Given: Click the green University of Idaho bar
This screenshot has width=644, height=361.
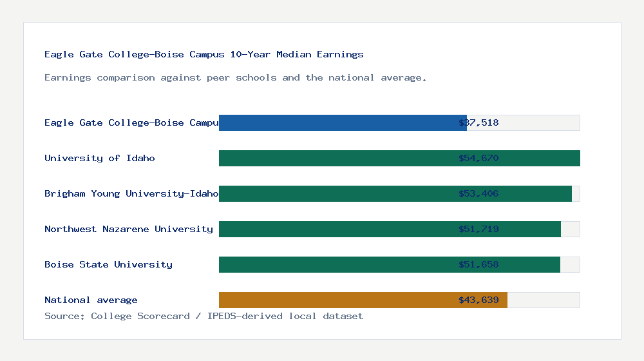Looking at the screenshot, I should click(x=399, y=159).
